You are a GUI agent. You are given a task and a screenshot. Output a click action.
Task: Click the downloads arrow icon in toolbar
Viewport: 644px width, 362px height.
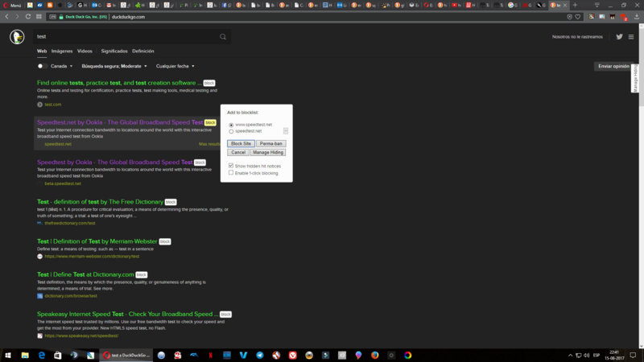pos(637,17)
